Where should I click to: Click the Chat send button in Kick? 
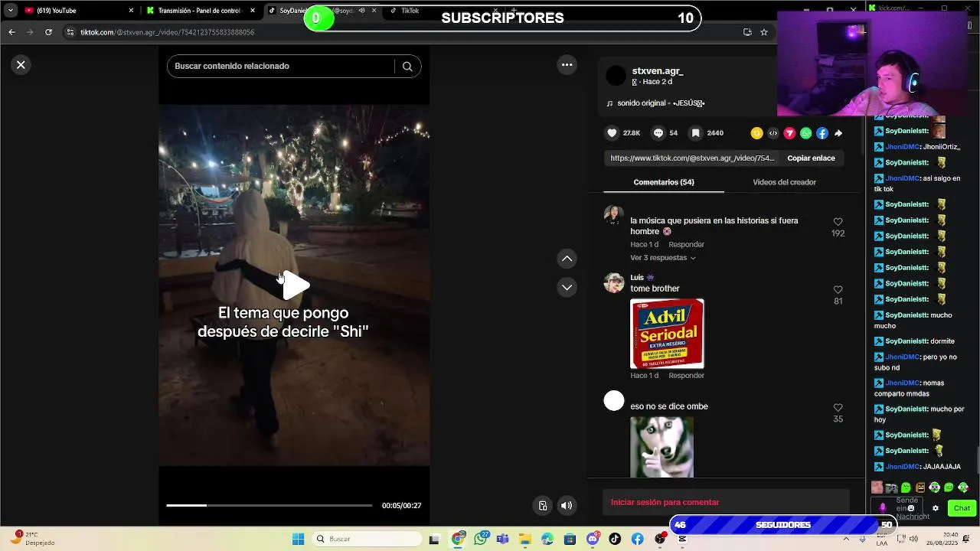point(962,508)
